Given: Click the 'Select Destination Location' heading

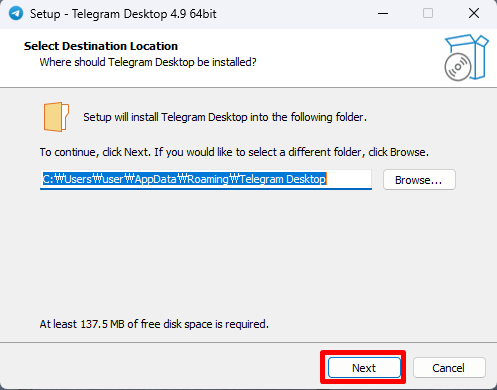Looking at the screenshot, I should pos(101,46).
